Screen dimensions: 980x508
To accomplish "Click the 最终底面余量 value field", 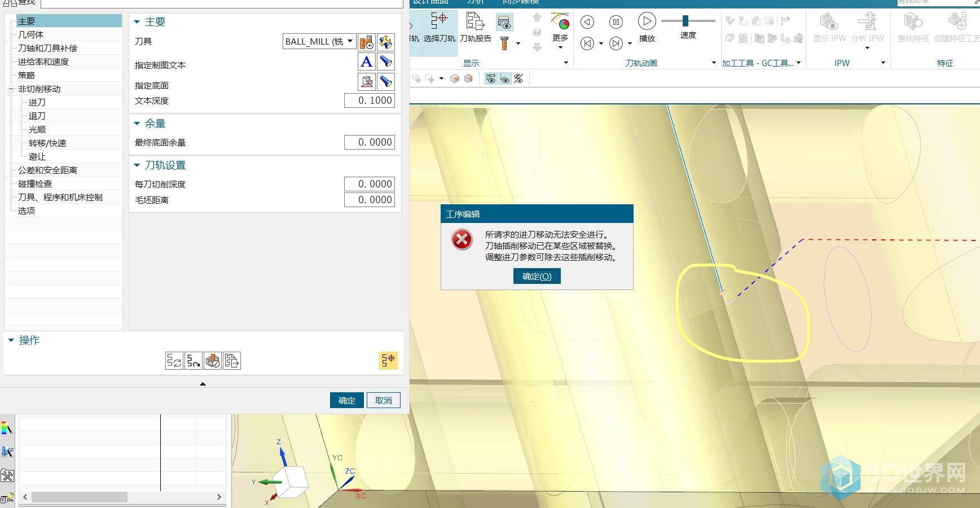I will click(x=370, y=142).
